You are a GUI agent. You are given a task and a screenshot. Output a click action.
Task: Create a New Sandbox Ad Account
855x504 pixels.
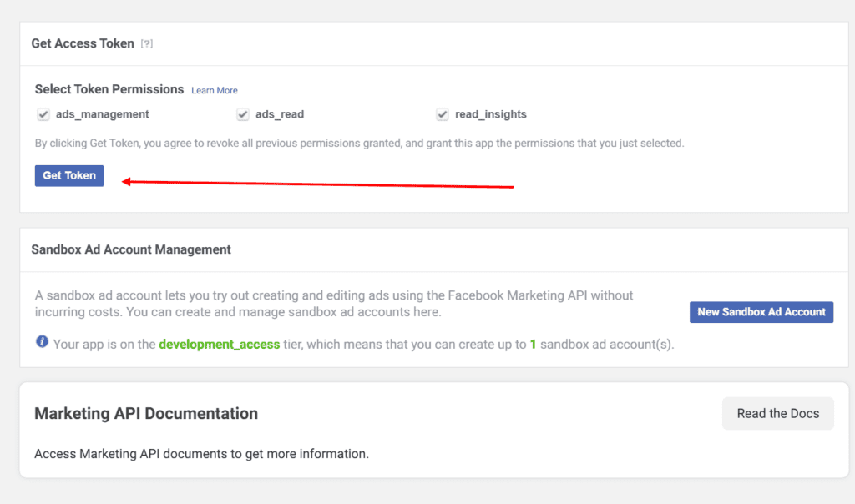(x=761, y=312)
